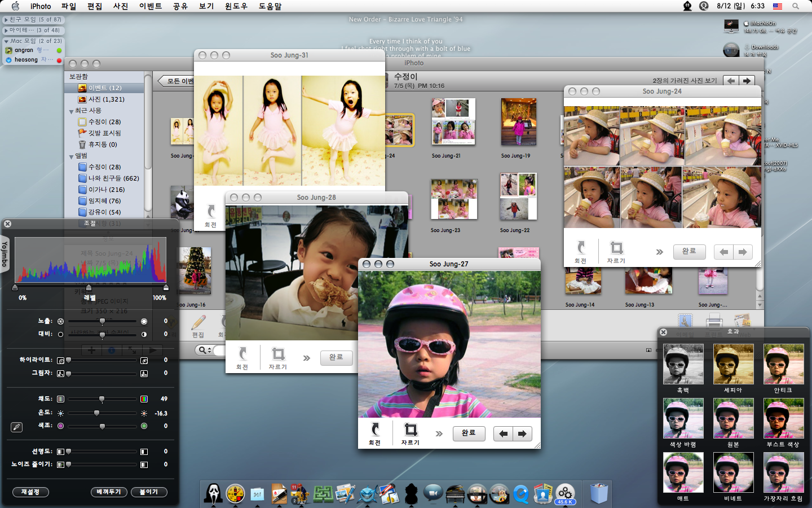Expand the 마이테 buddy group
This screenshot has width=812, height=508.
6,30
